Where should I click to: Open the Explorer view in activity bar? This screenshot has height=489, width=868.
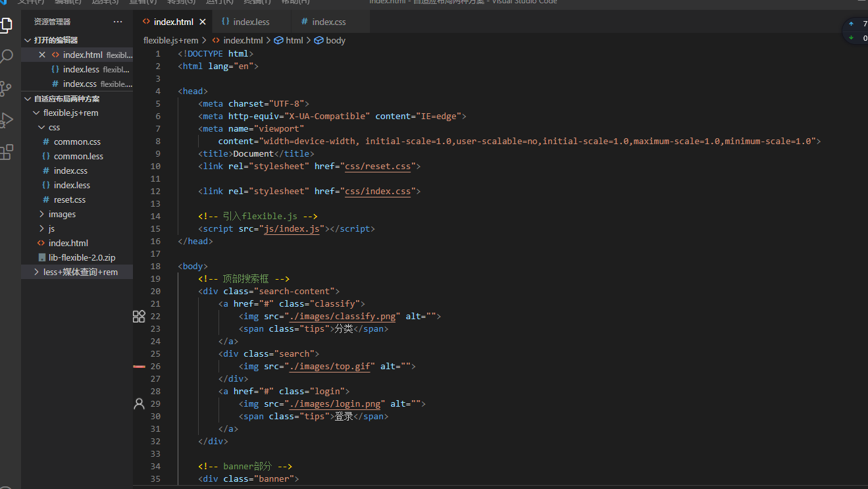pos(6,26)
